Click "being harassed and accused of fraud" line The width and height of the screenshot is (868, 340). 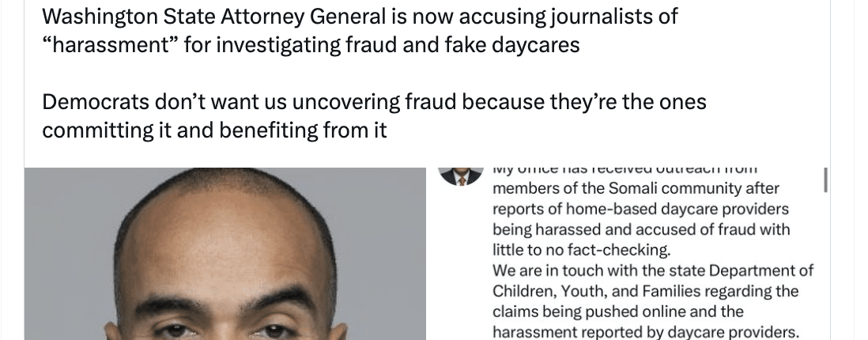pos(641,229)
